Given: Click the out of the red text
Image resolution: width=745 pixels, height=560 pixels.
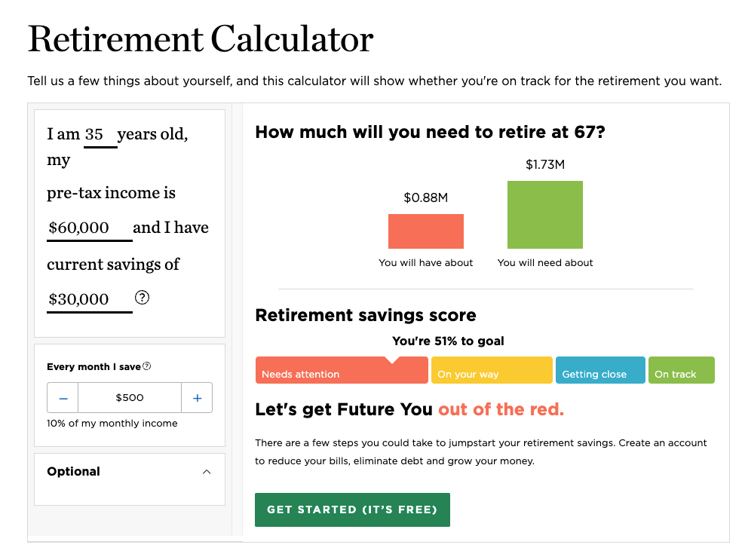Looking at the screenshot, I should (x=501, y=410).
